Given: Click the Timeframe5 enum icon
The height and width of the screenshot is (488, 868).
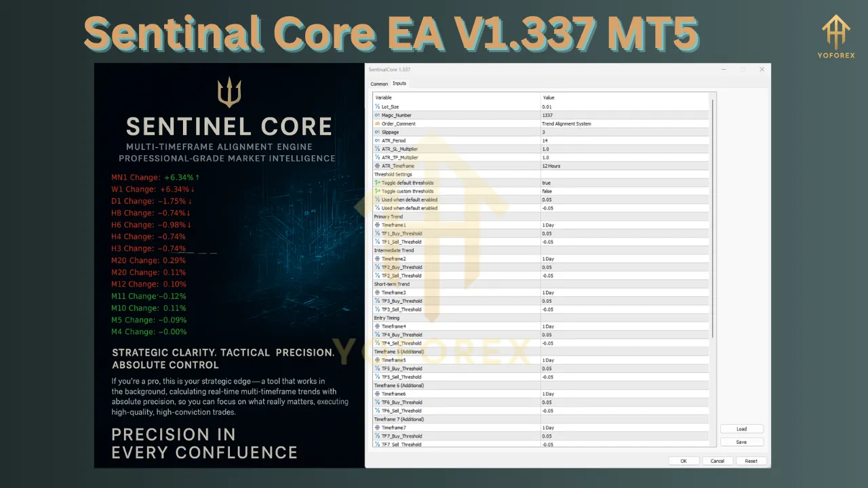Looking at the screenshot, I should point(377,360).
